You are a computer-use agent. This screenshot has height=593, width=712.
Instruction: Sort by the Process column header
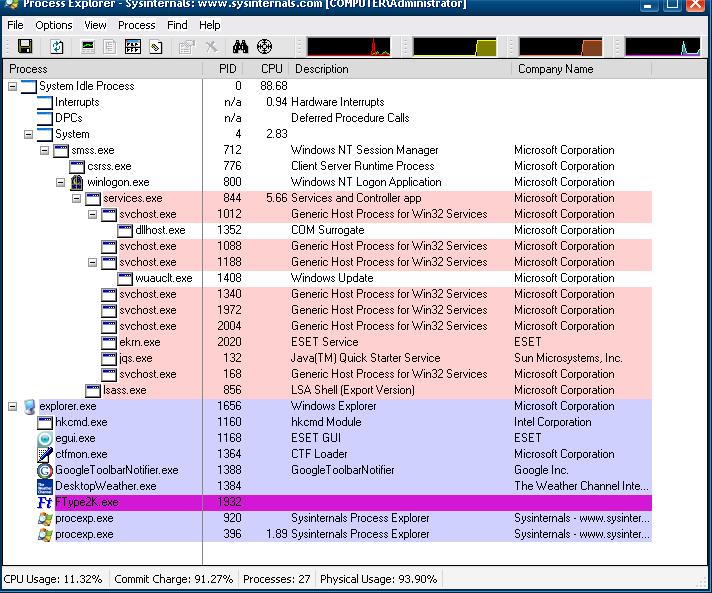(103, 69)
